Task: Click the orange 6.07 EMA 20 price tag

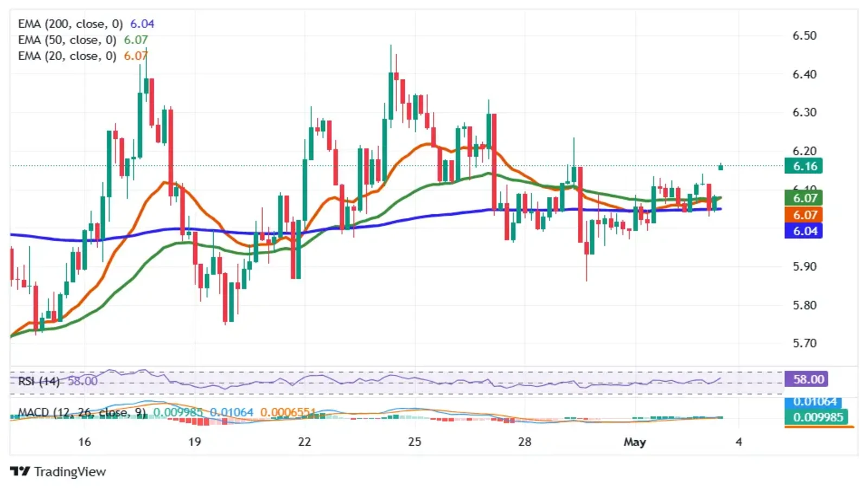Action: [x=803, y=215]
